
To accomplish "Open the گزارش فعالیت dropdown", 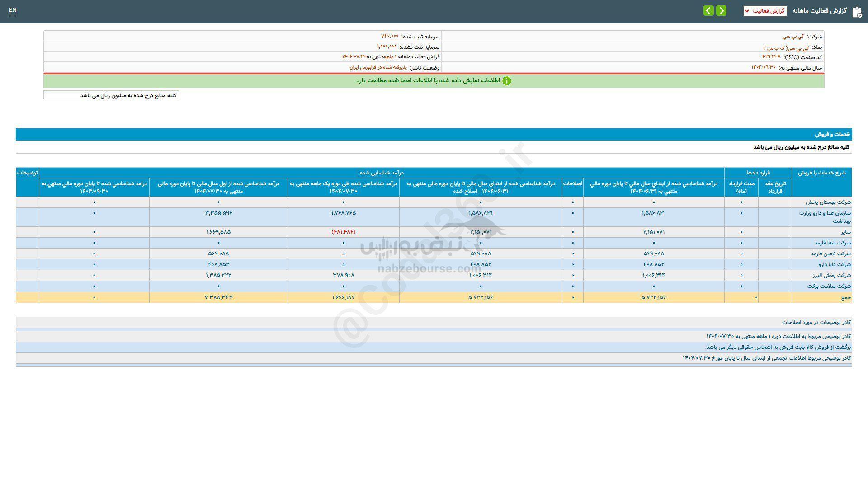I will (765, 11).
